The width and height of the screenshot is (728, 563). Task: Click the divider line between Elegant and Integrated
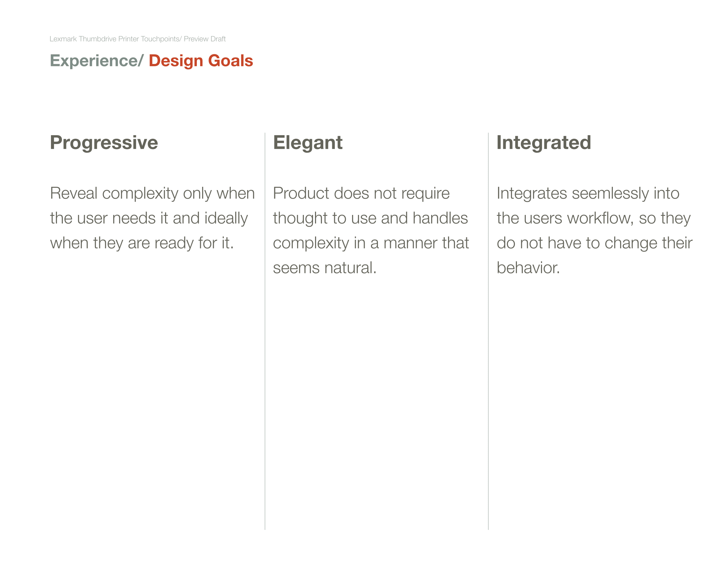488,331
